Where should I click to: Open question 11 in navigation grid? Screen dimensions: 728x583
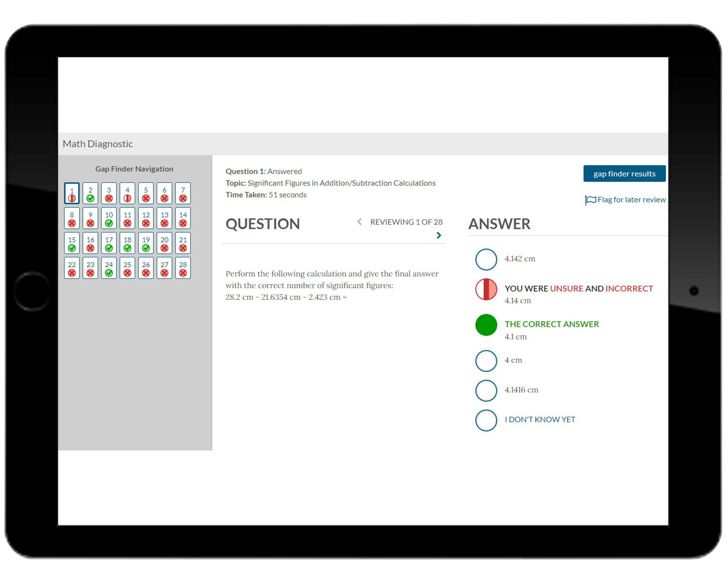point(127,218)
